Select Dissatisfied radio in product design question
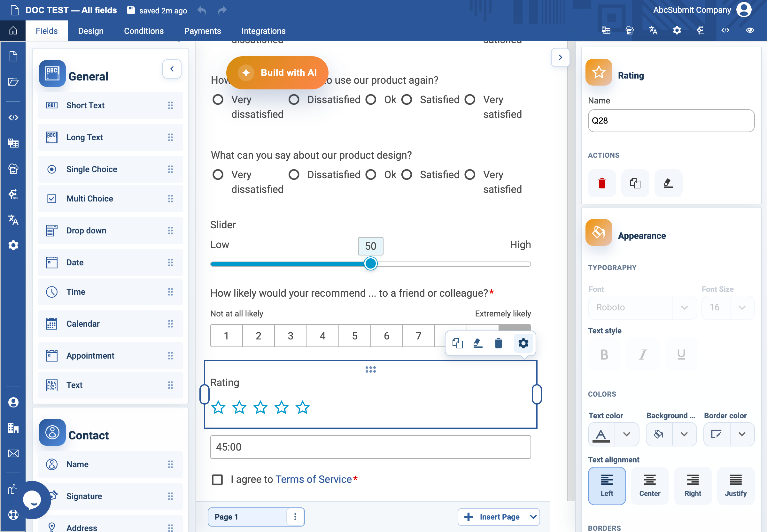The image size is (767, 532). click(x=294, y=175)
